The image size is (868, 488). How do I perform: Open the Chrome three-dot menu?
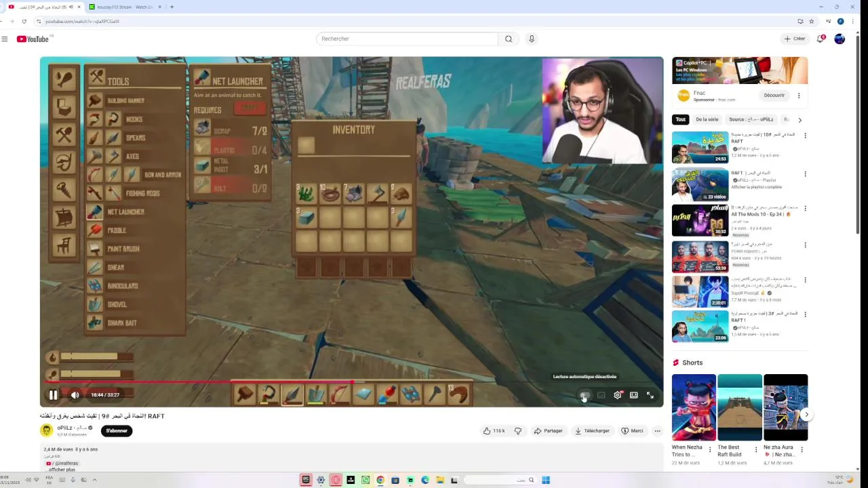852,21
